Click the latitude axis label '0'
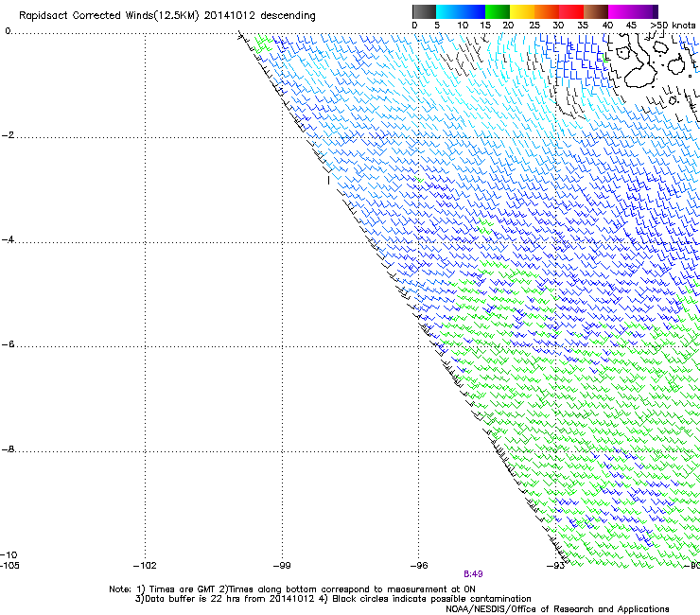The image size is (700, 615). [x=8, y=31]
